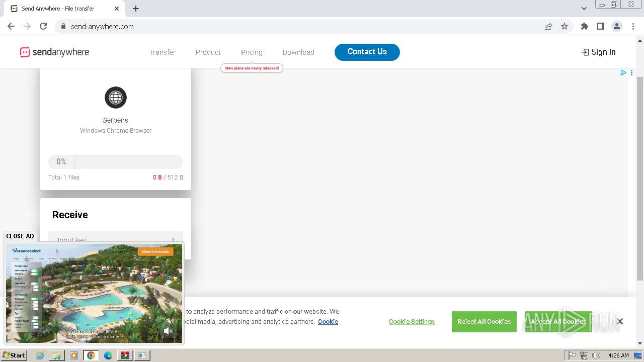
Task: Click the scrollbar up arrow
Action: pyautogui.click(x=640, y=41)
